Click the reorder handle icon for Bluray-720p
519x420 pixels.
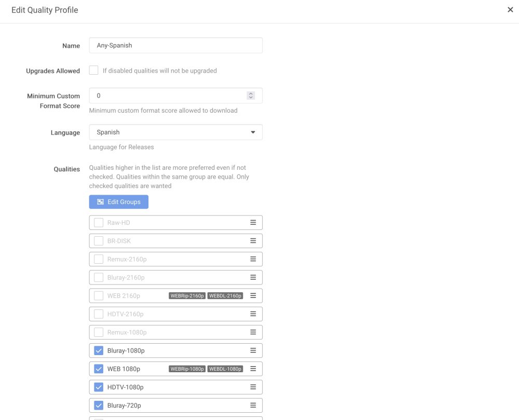(x=253, y=405)
